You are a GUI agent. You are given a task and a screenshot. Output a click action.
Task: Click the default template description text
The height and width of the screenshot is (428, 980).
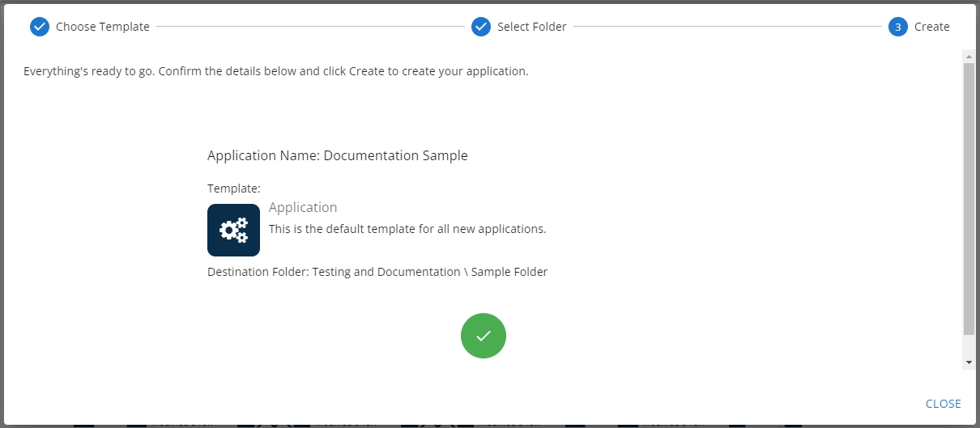(407, 229)
